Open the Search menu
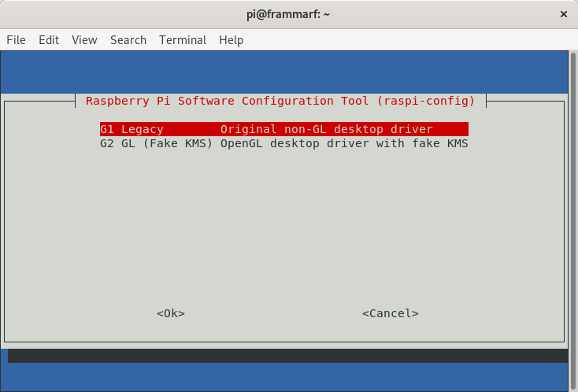578x392 pixels. (x=128, y=40)
